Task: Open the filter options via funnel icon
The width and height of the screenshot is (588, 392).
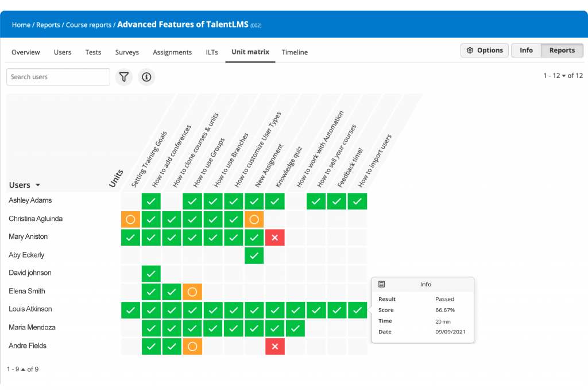Action: [x=124, y=77]
